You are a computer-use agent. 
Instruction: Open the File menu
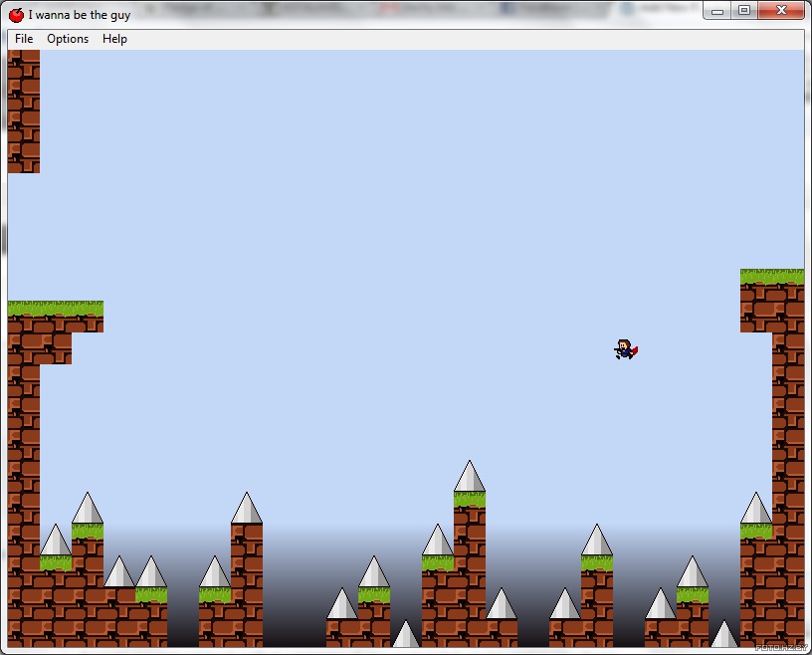point(24,39)
